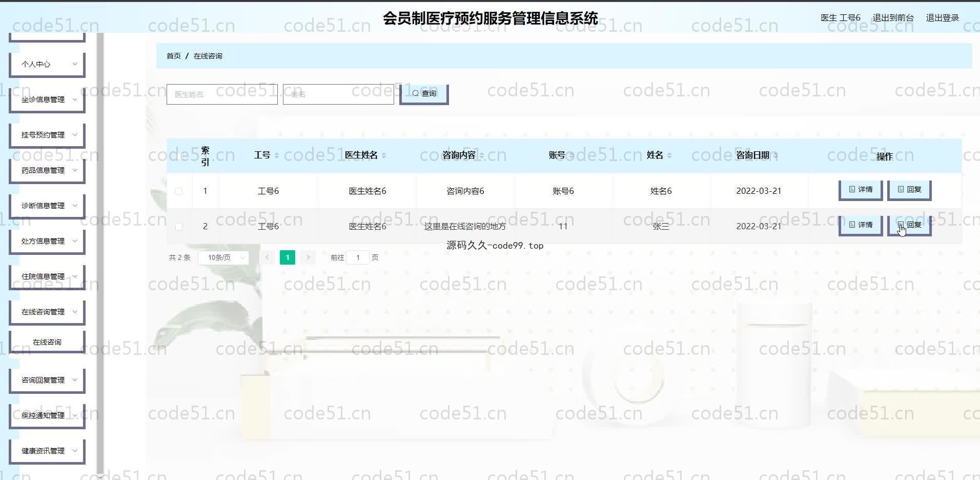Viewport: 980px width, 480px height.
Task: Expand the 个人中心 sidebar menu
Action: [x=47, y=64]
